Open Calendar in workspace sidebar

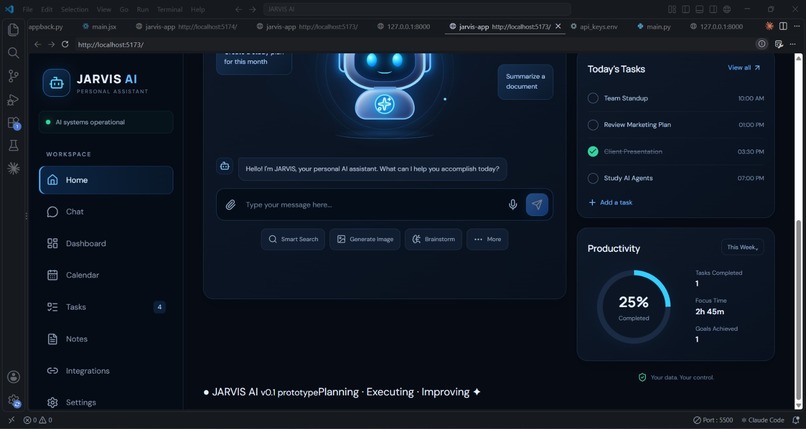pos(106,275)
